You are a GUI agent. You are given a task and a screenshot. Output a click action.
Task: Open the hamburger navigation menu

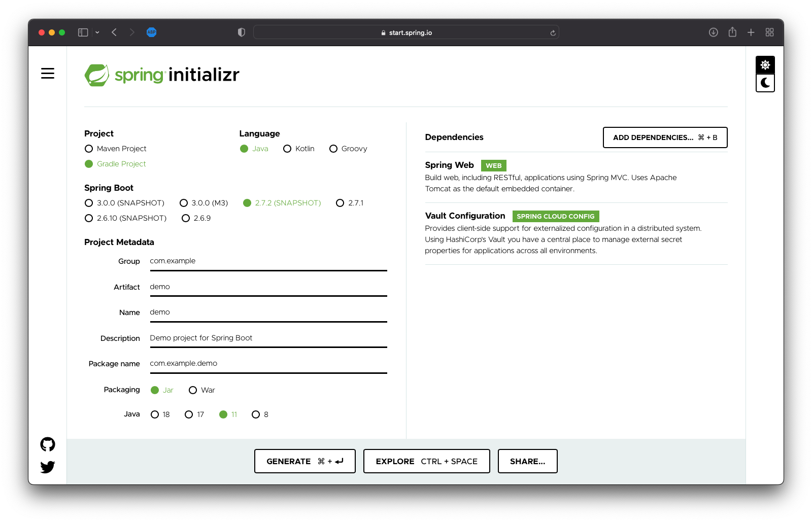(x=48, y=74)
